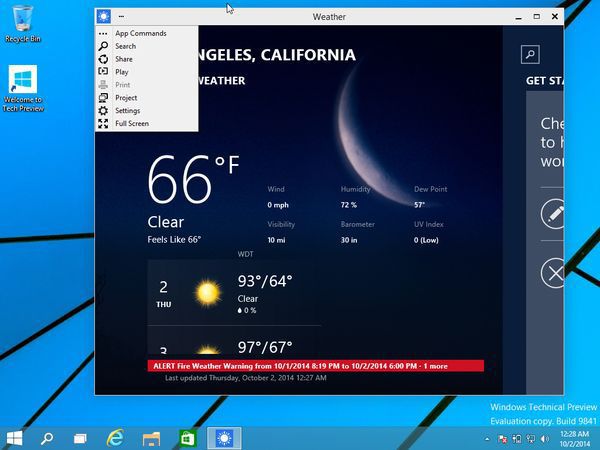Viewport: 600px width, 450px height.
Task: Click the three-dot app menu button in title bar
Action: 121,16
